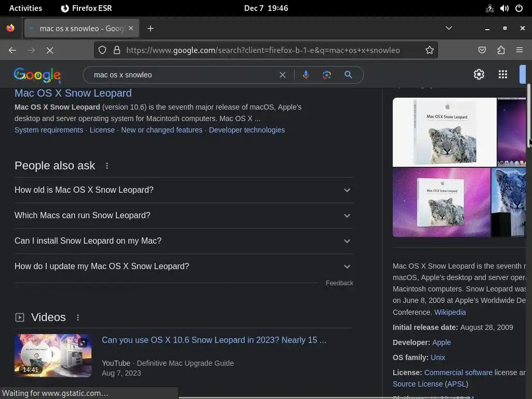Open People also ask options menu
This screenshot has width=532, height=399.
pos(107,166)
